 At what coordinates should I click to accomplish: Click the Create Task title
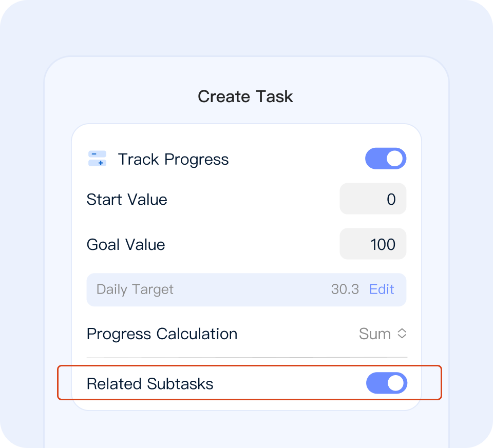click(x=245, y=96)
